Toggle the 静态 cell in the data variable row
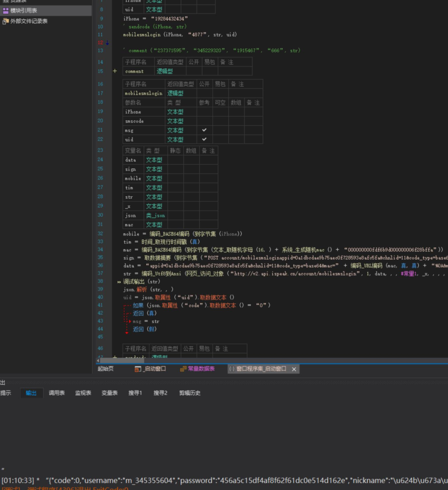The image size is (448, 490). [175, 160]
